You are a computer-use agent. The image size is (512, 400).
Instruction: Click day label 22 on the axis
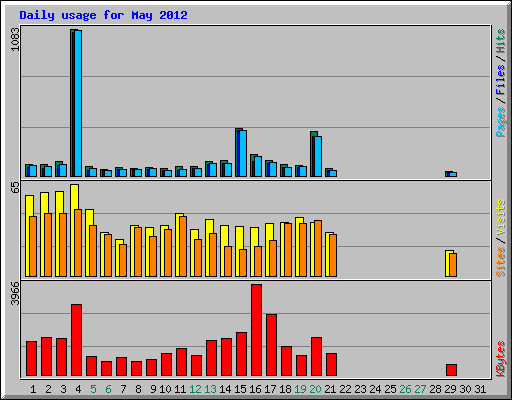click(x=345, y=389)
